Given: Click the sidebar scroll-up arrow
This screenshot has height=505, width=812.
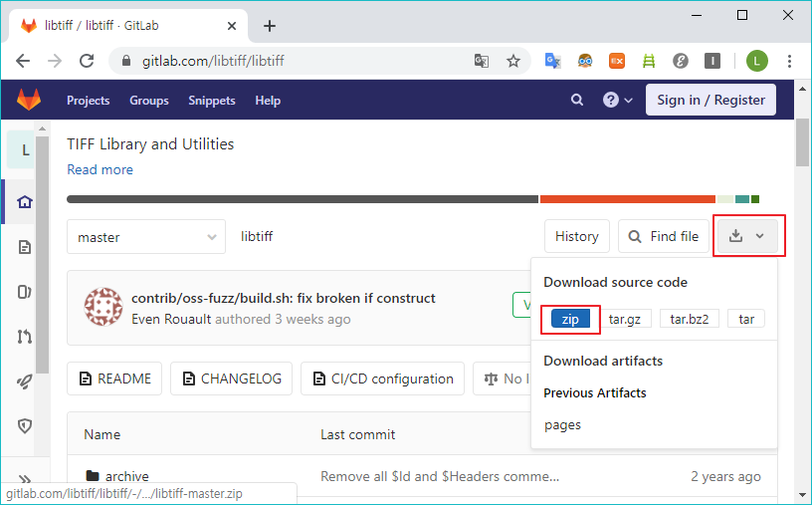Looking at the screenshot, I should coord(43,128).
